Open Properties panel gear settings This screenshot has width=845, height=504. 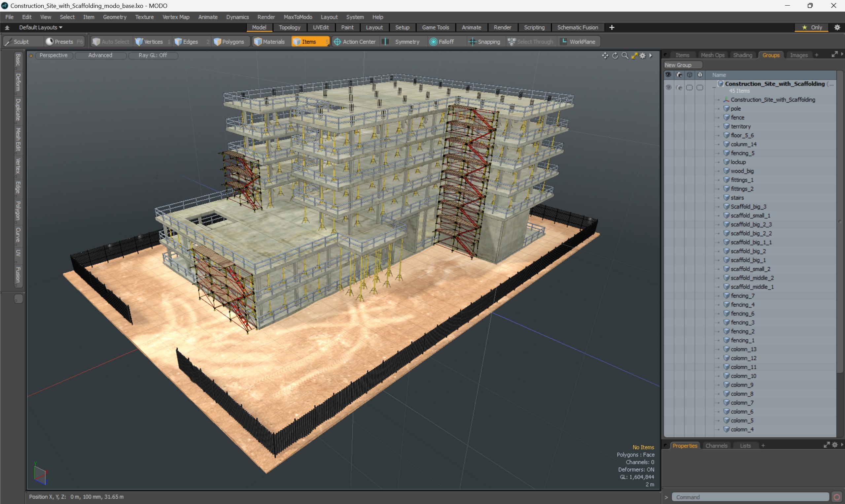click(835, 445)
